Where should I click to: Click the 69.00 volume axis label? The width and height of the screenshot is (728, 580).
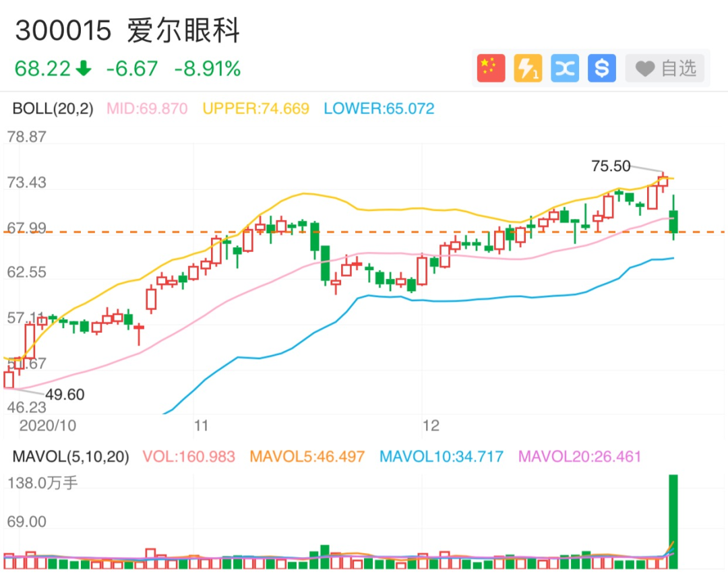(x=26, y=521)
